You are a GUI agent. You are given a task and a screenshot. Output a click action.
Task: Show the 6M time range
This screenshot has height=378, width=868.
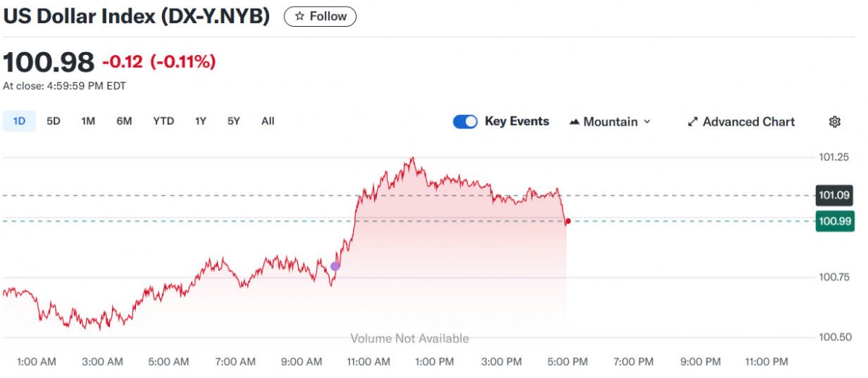pos(124,121)
